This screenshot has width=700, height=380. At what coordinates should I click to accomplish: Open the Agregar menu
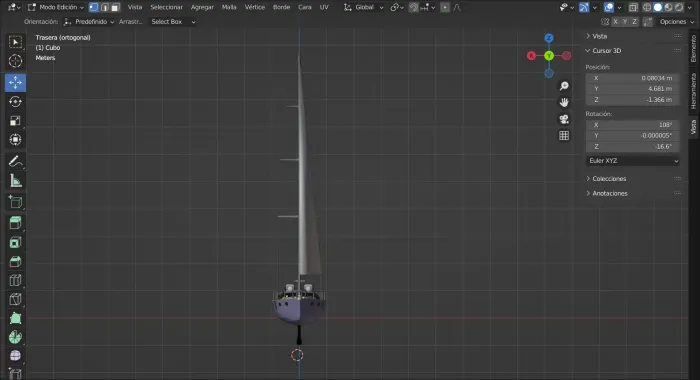[x=202, y=7]
